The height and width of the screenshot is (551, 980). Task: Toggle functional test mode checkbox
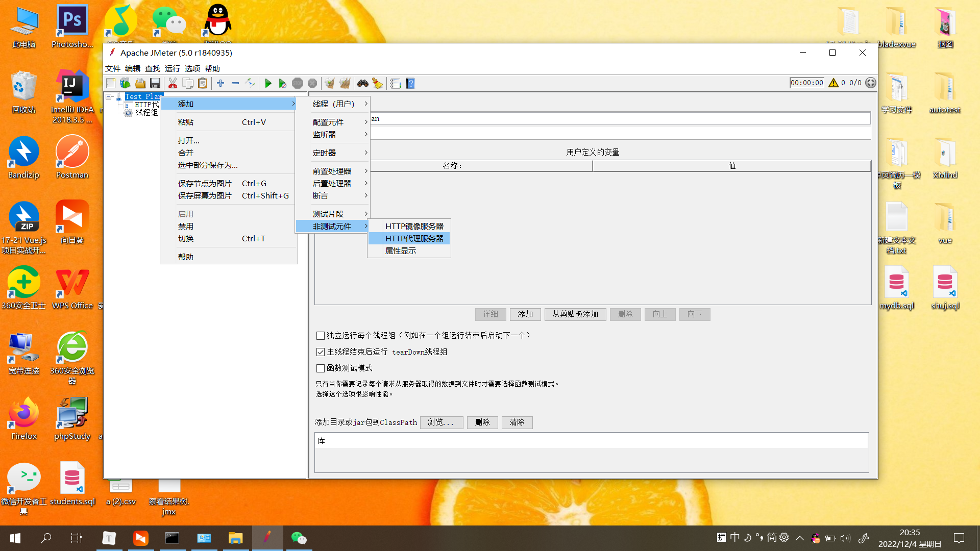(x=321, y=368)
